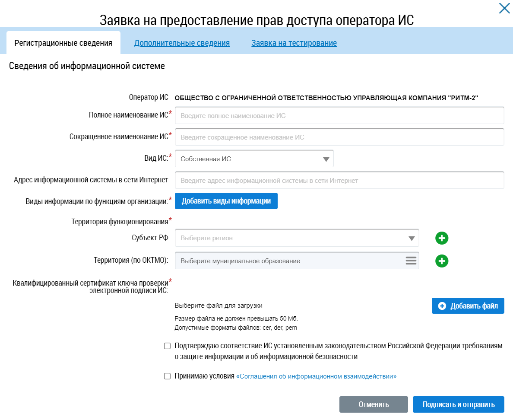Expand the Субъект РФ region dropdown

pos(411,238)
